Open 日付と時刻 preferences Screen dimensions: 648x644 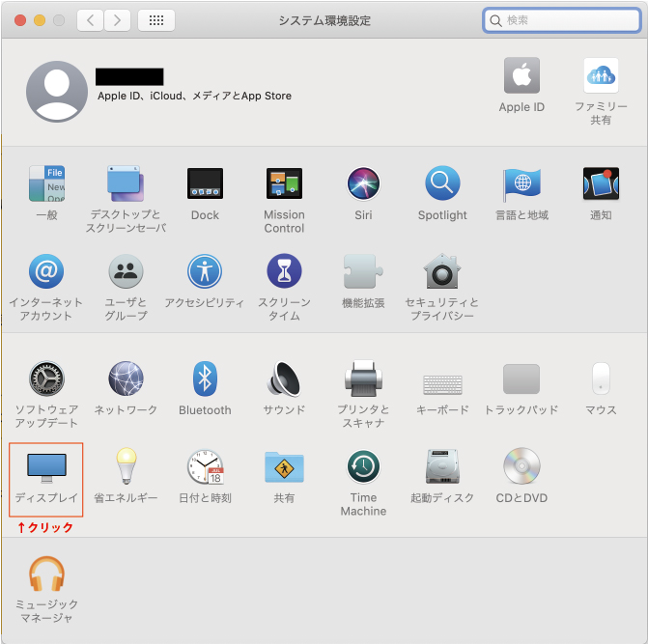pyautogui.click(x=206, y=466)
